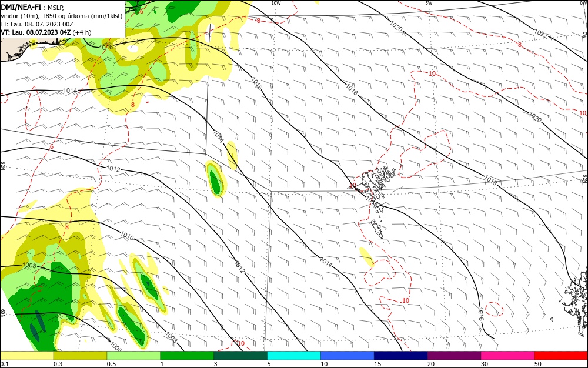This screenshot has width=588, height=368.
Task: Choose the navy 15–20 legend swatch
Action: [x=400, y=356]
